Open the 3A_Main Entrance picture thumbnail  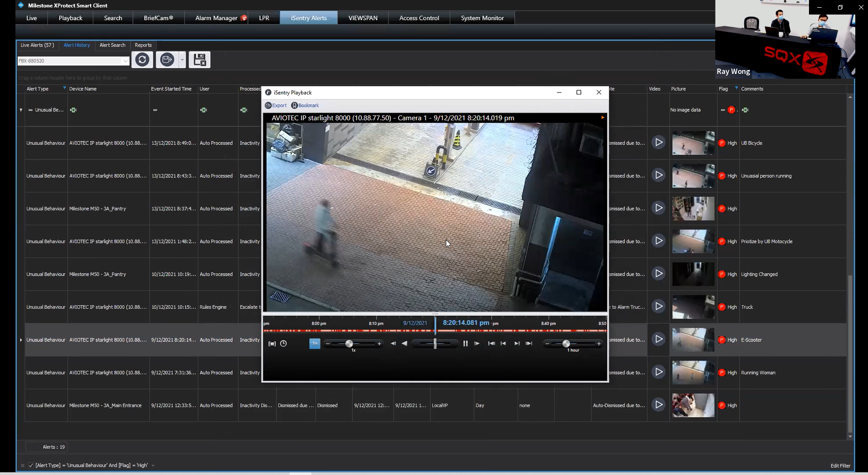[x=693, y=406]
